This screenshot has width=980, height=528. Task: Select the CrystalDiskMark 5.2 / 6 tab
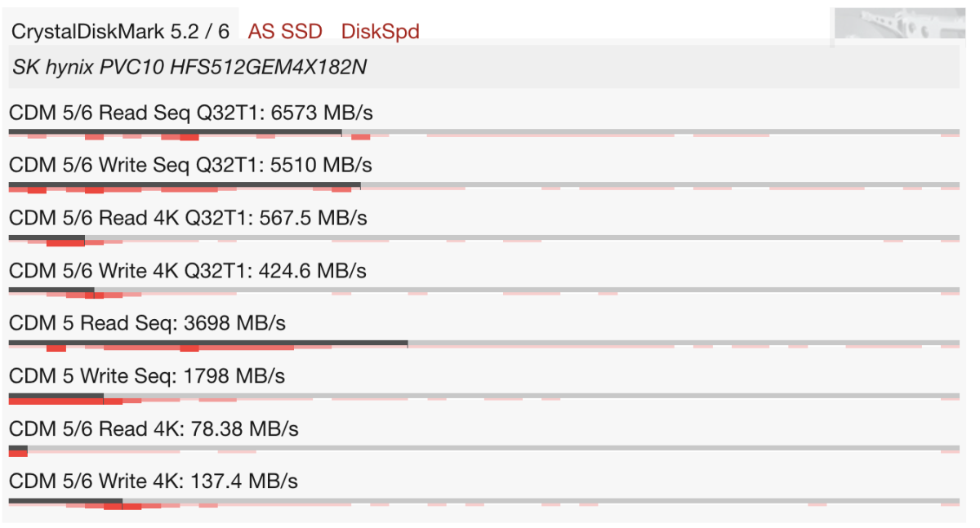pos(120,32)
